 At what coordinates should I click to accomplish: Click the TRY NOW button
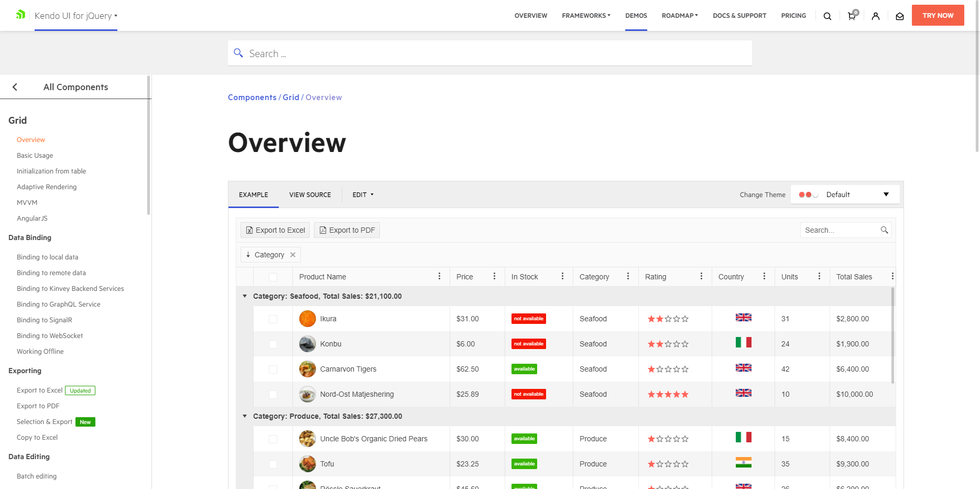point(938,15)
